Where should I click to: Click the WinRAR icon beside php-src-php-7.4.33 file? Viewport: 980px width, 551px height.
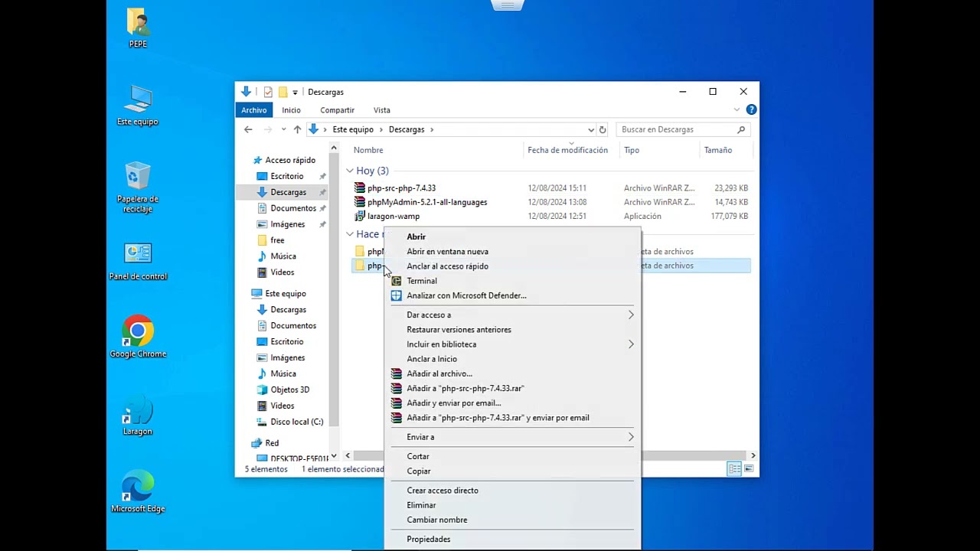click(360, 187)
